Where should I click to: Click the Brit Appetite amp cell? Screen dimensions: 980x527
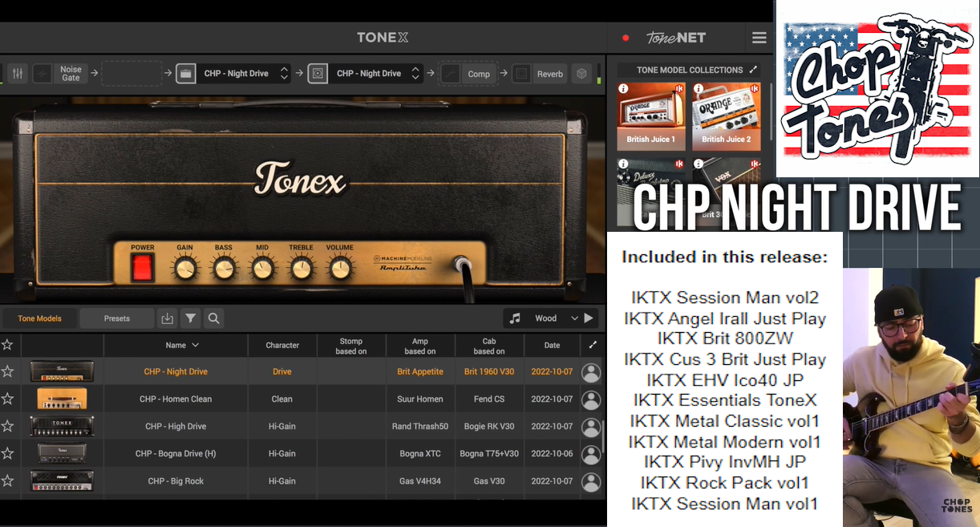coord(420,372)
